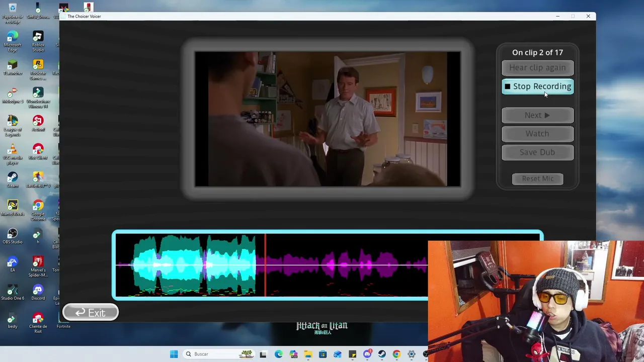This screenshot has height=362, width=644.
Task: Open Microsoft Edge from the taskbar
Action: tap(278, 354)
